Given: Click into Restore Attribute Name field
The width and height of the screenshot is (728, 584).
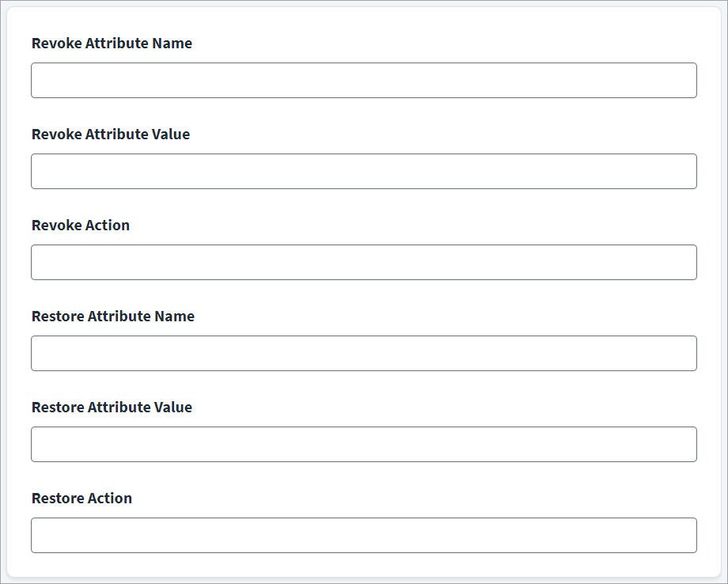Looking at the screenshot, I should click(x=364, y=353).
